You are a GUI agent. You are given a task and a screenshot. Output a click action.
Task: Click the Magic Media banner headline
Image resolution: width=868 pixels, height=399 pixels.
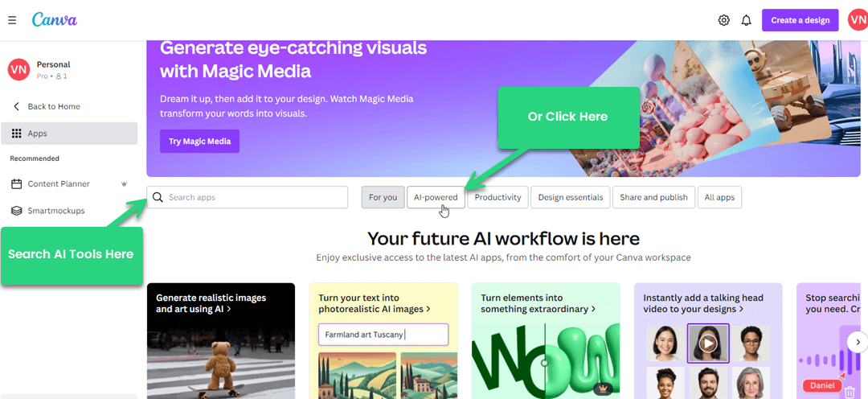[x=293, y=60]
